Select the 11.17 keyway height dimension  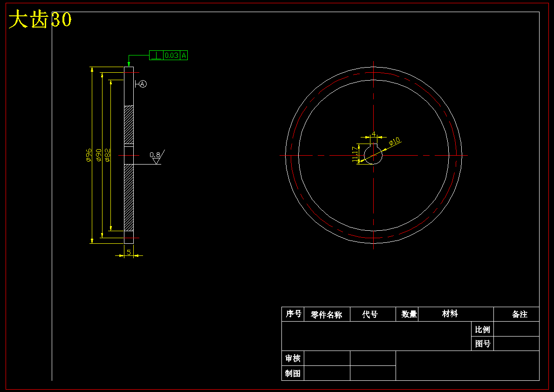(355, 154)
